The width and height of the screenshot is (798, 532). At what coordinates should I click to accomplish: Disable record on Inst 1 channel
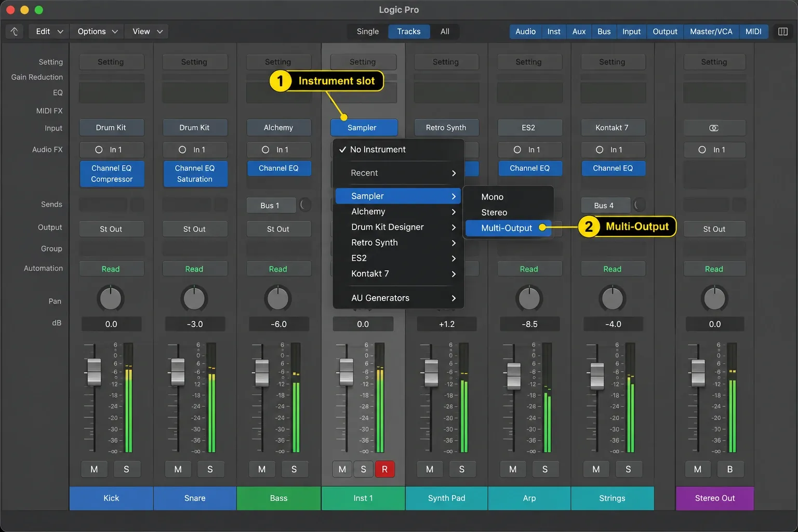(x=384, y=469)
